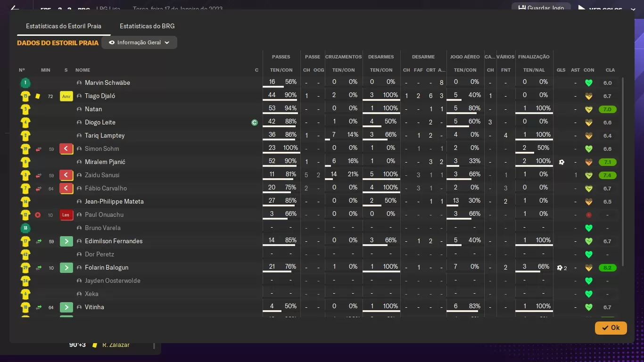
Task: Click Simon Sohm's swap arrows icon
Action: point(39,149)
